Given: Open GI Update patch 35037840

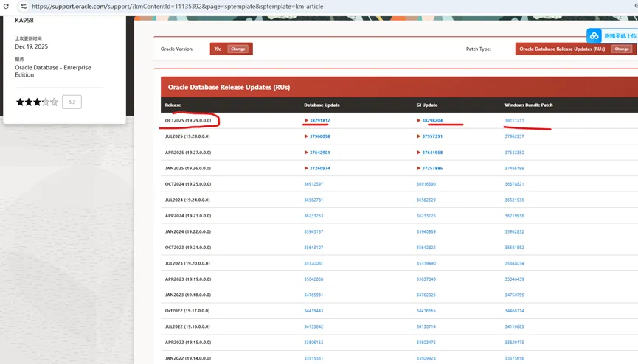Looking at the screenshot, I should [x=426, y=279].
